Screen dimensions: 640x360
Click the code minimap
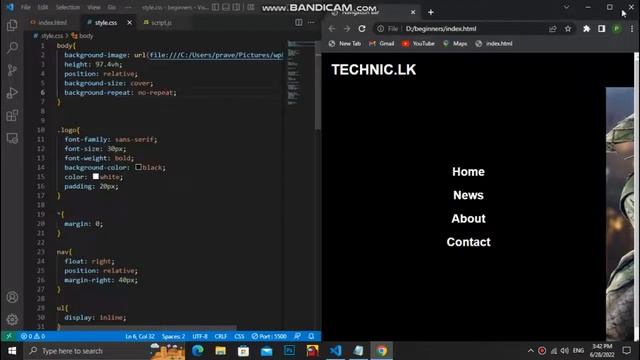point(301,73)
